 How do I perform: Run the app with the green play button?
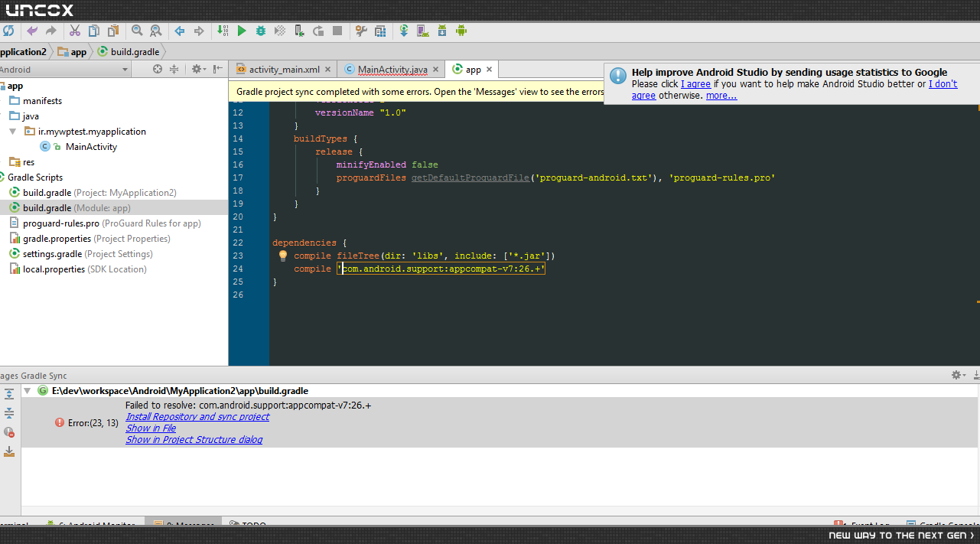242,31
